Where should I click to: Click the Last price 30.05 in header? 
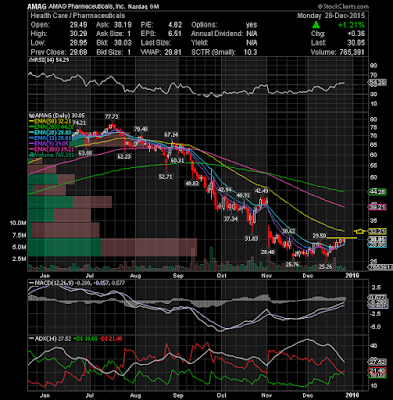pyautogui.click(x=356, y=43)
